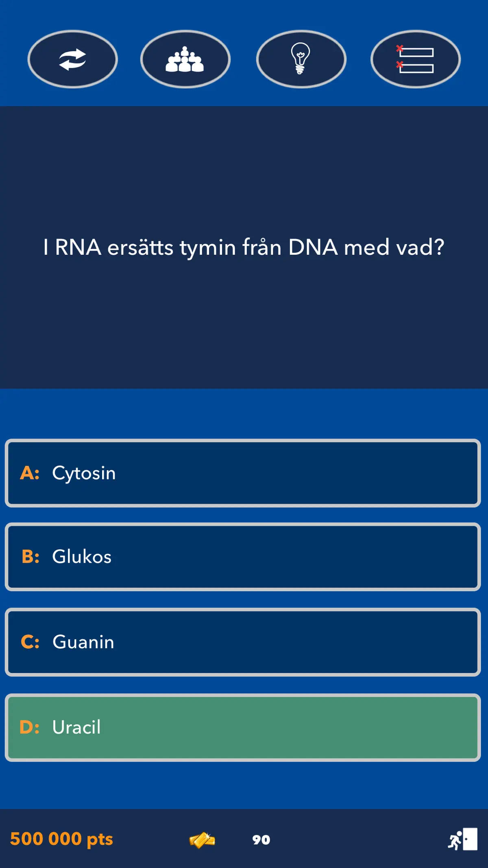Select the highlighted answer D: Uracil

tap(243, 728)
